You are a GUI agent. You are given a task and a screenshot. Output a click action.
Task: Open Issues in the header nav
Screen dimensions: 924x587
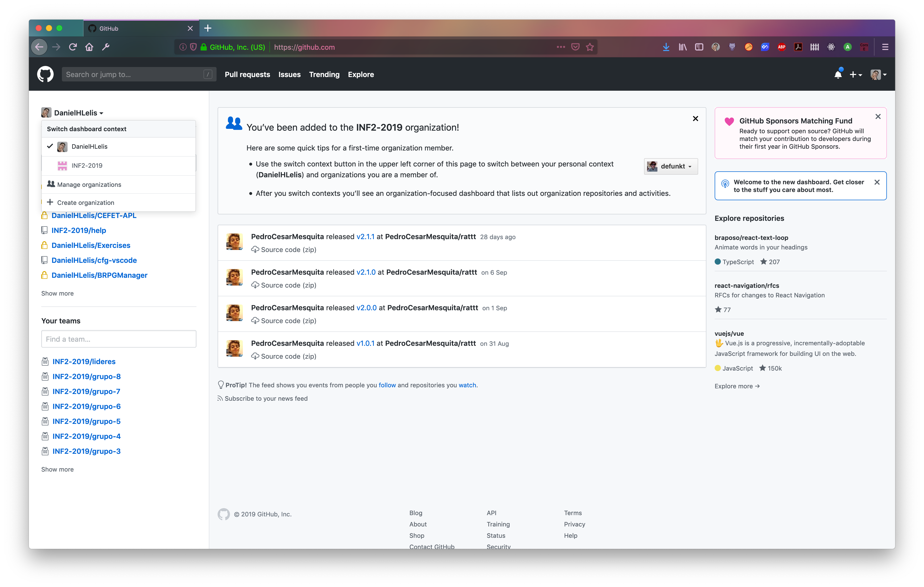[x=289, y=74]
